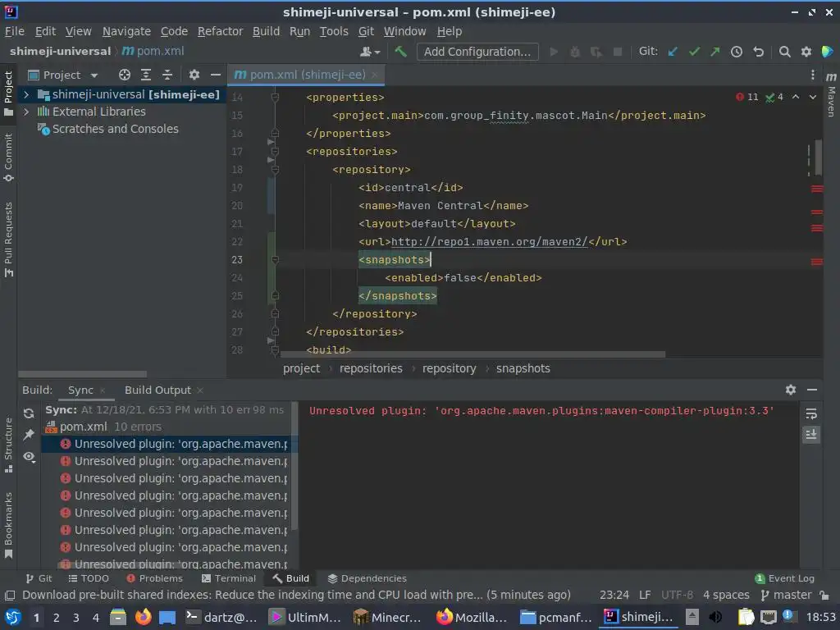Hide the Project tool window
Viewport: 840px width, 630px height.
tap(216, 75)
